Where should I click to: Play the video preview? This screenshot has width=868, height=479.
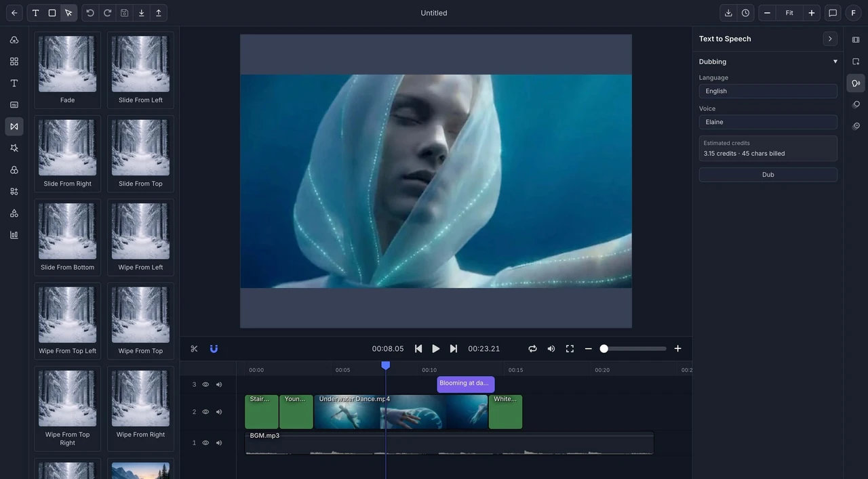click(x=436, y=349)
